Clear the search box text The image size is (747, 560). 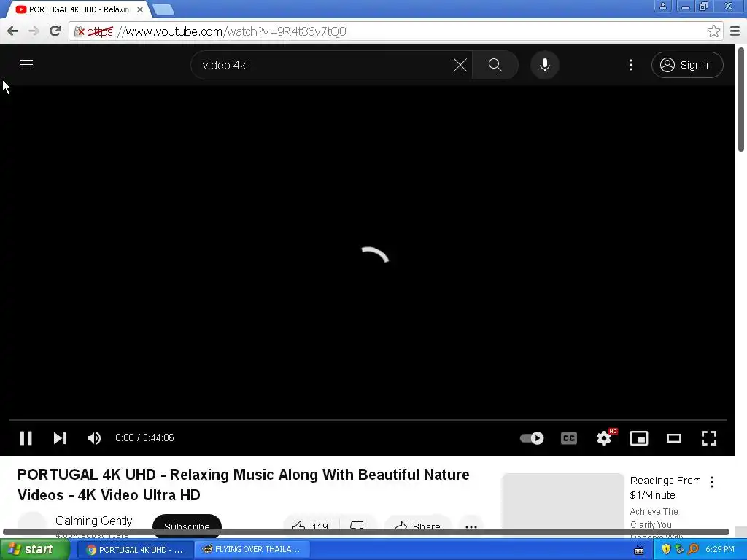pyautogui.click(x=460, y=65)
